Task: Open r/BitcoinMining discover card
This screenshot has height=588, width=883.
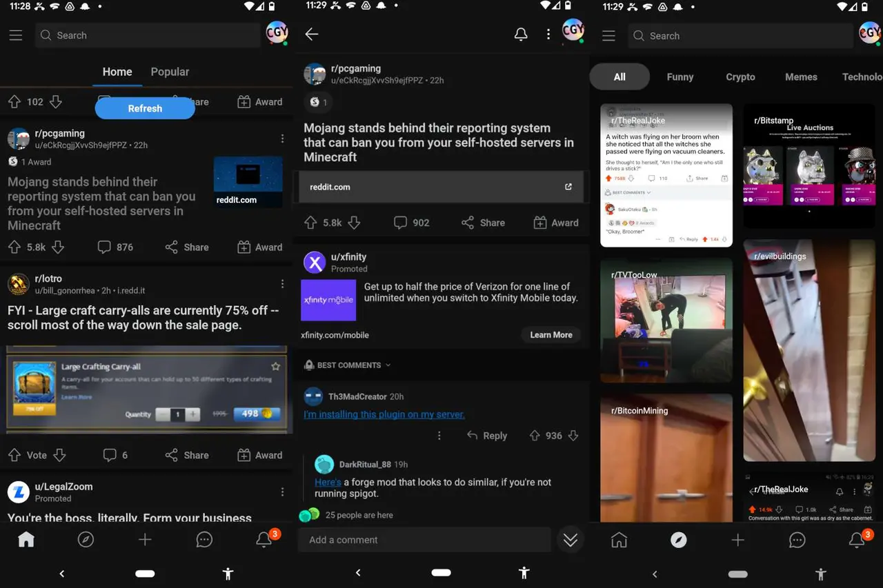Action: pos(666,458)
